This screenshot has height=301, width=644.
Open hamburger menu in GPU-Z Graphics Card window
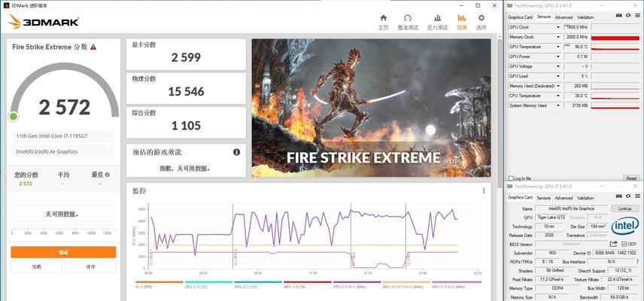[636, 196]
